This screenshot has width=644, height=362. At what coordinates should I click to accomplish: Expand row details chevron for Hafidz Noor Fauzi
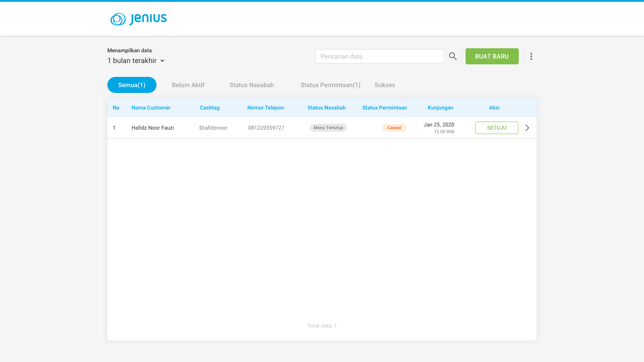click(x=527, y=128)
